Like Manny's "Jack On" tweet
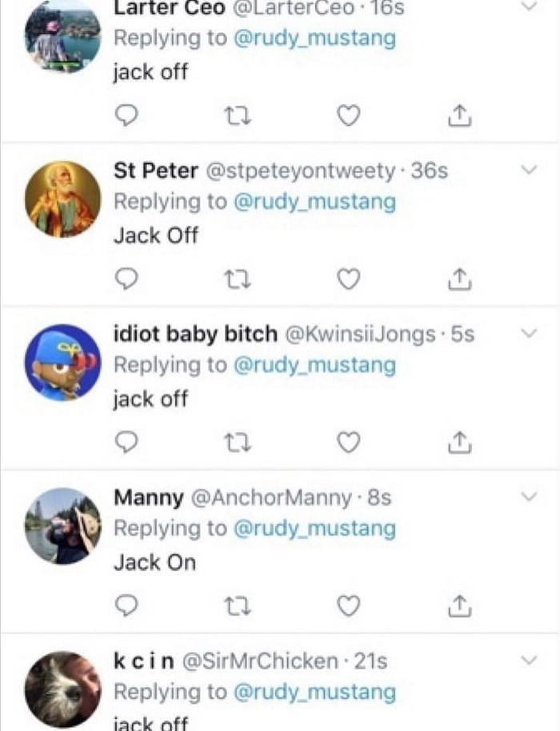This screenshot has height=731, width=560. point(347,607)
